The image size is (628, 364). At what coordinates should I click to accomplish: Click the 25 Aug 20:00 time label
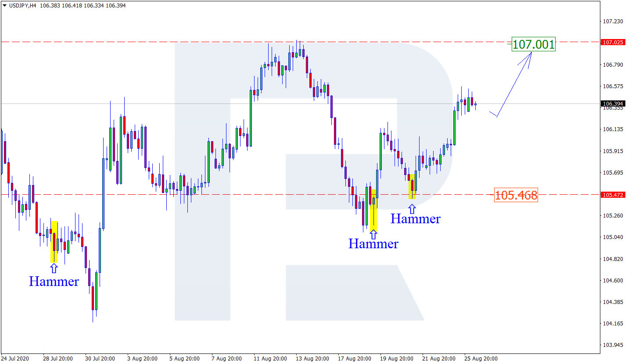(x=481, y=359)
